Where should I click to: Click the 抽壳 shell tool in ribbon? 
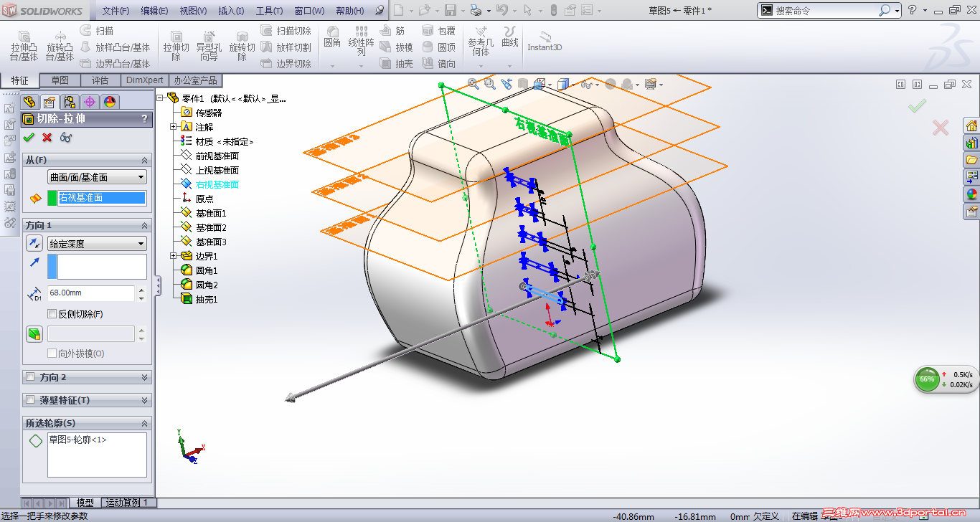click(396, 64)
